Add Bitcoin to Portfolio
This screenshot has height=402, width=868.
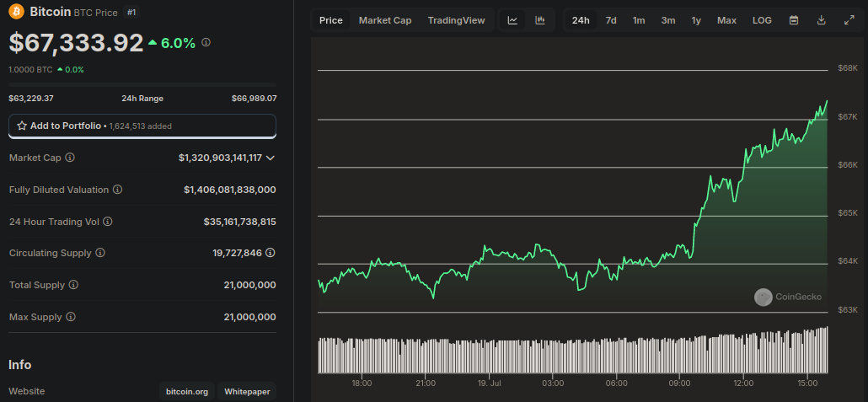click(142, 126)
